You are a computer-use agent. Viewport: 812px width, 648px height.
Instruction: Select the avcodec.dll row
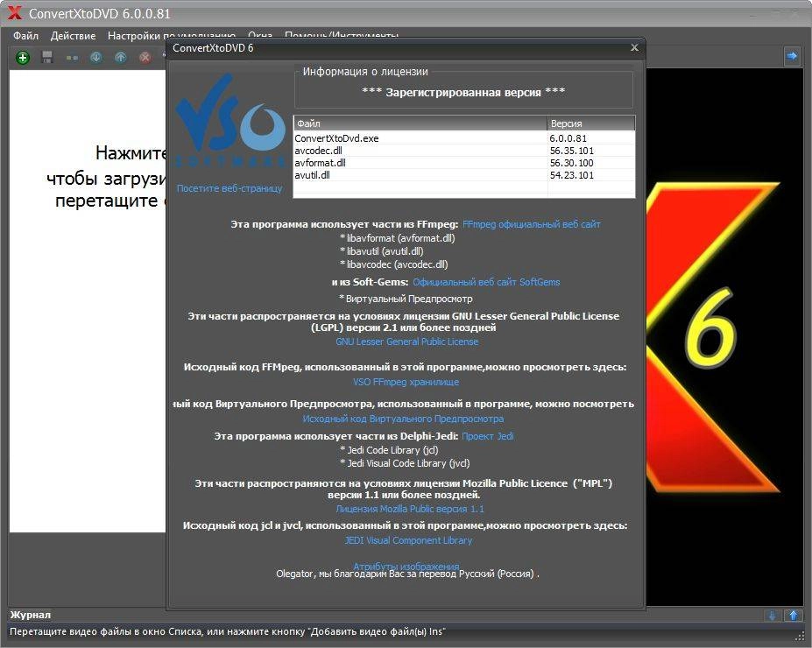point(464,151)
